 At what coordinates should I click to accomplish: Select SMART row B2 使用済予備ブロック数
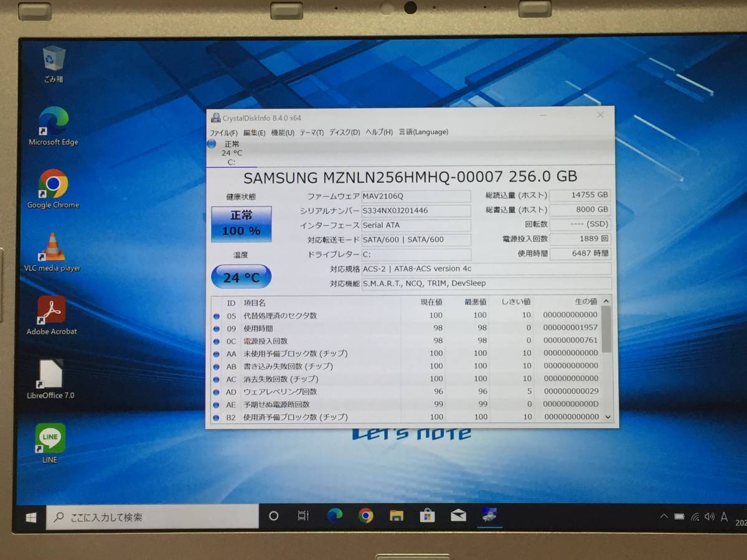coord(406,417)
